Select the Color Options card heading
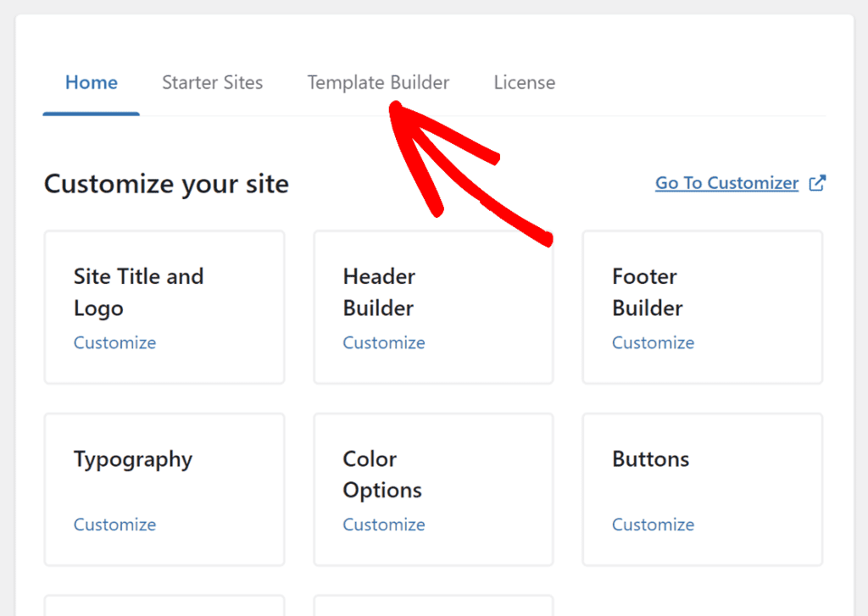 point(381,474)
